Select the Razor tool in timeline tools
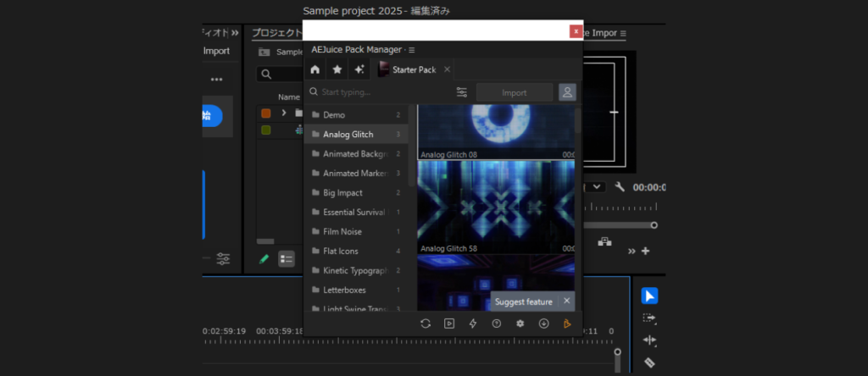 coord(649,362)
